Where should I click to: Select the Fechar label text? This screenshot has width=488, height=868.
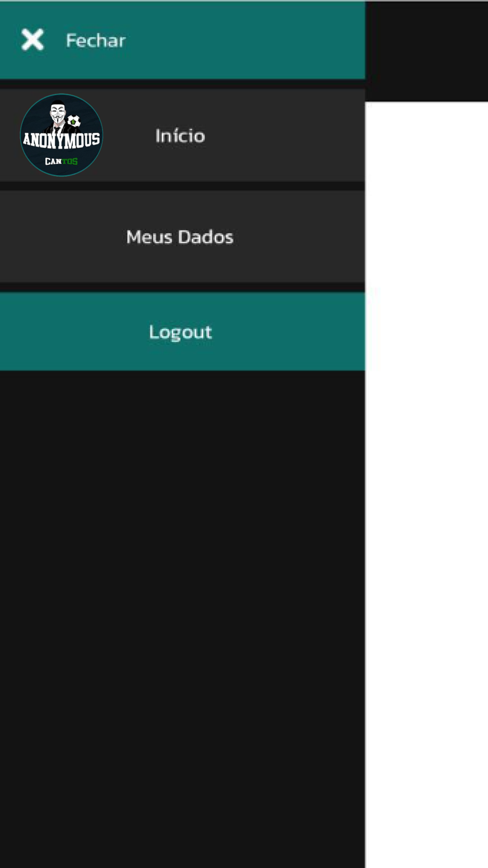(x=96, y=41)
